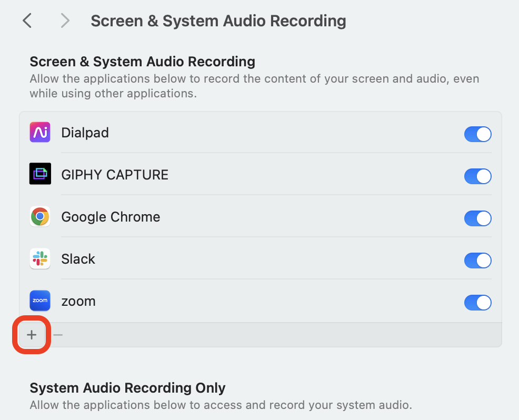This screenshot has height=420, width=519.
Task: Turn off Dialpad screen recording toggle
Action: point(477,134)
